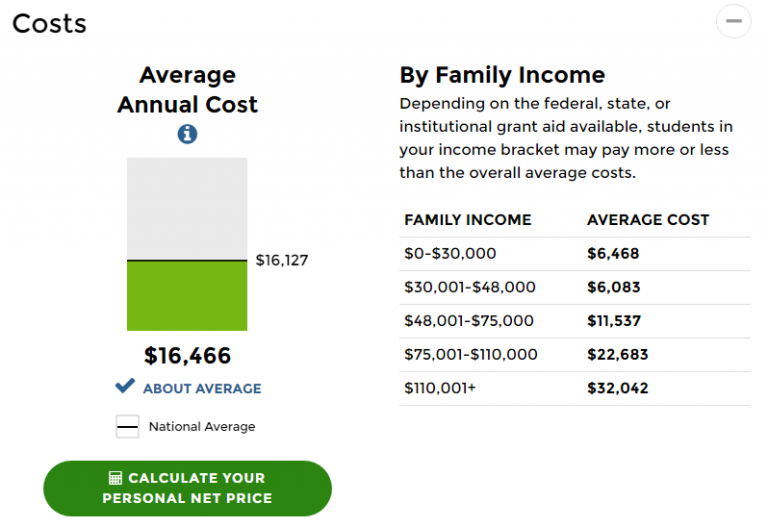Click Calculate Your Personal Net Price button
Screen dimensions: 768x527
coord(187,488)
